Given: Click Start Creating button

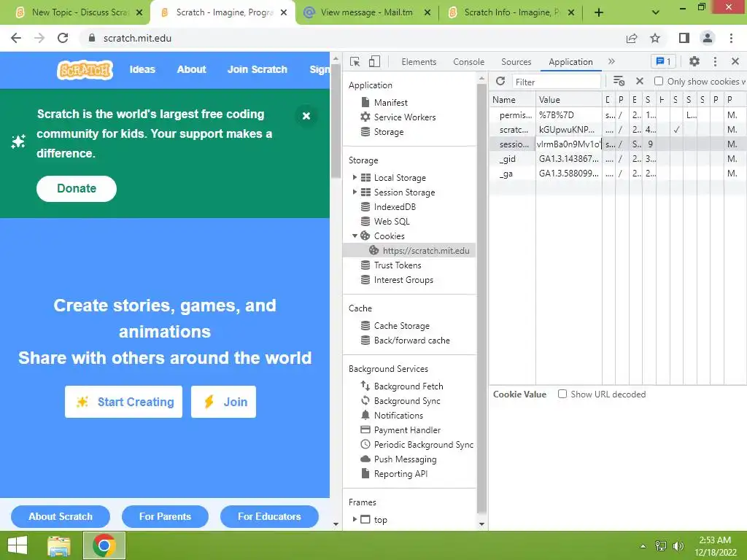Looking at the screenshot, I should 123,402.
